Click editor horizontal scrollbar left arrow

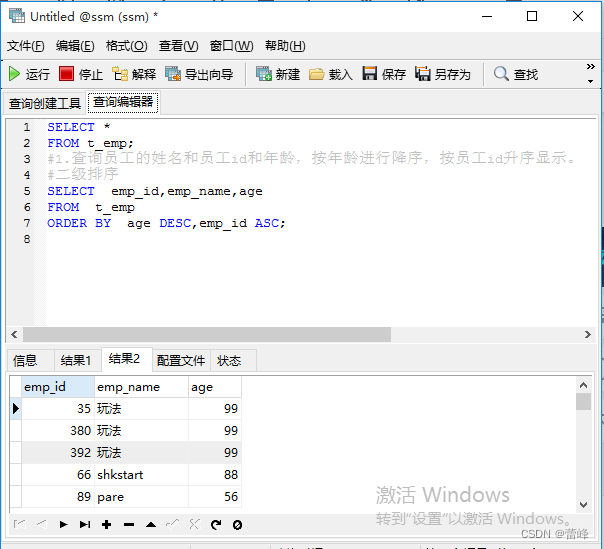tap(14, 334)
